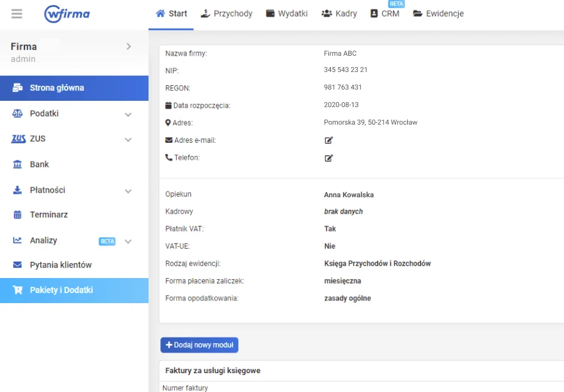The width and height of the screenshot is (564, 392).
Task: Click the Faktury za usługi księgowe header
Action: tap(213, 371)
